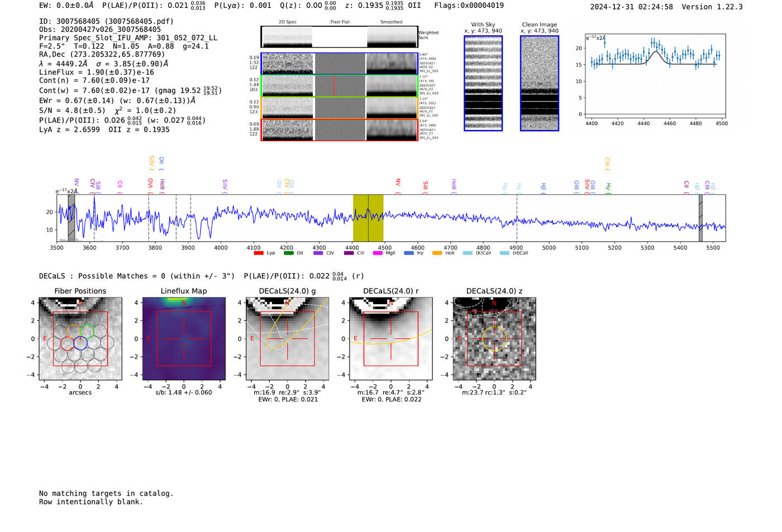Open the Gaussian fit emission line plot

(x=655, y=76)
